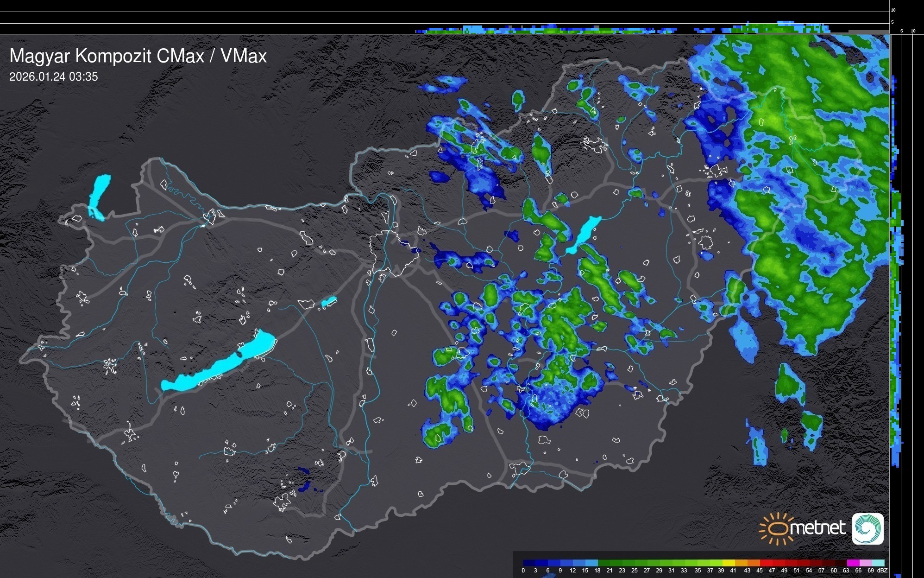Select the magenta 63 dBZ legend swatch
Screen dimensions: 924x578
(x=853, y=563)
